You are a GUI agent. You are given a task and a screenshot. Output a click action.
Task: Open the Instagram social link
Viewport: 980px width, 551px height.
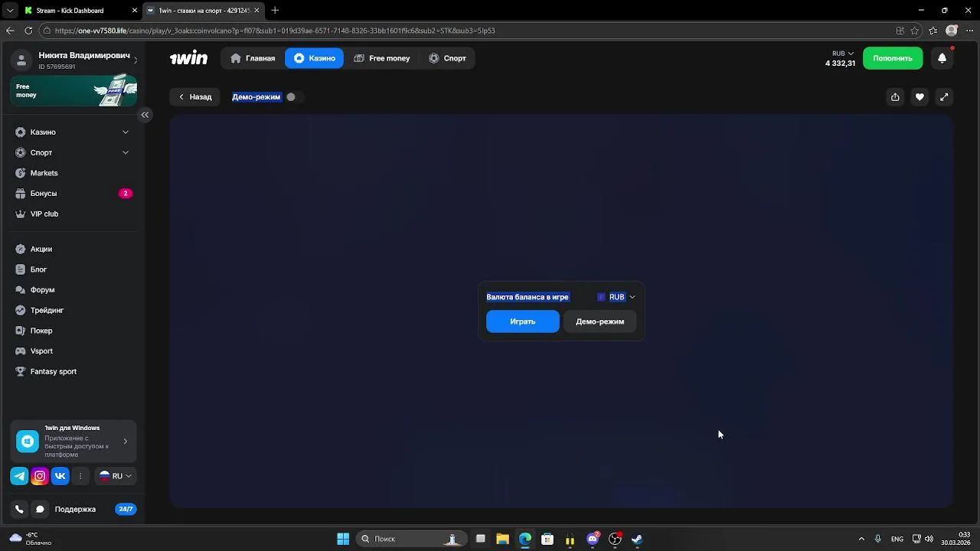[40, 476]
